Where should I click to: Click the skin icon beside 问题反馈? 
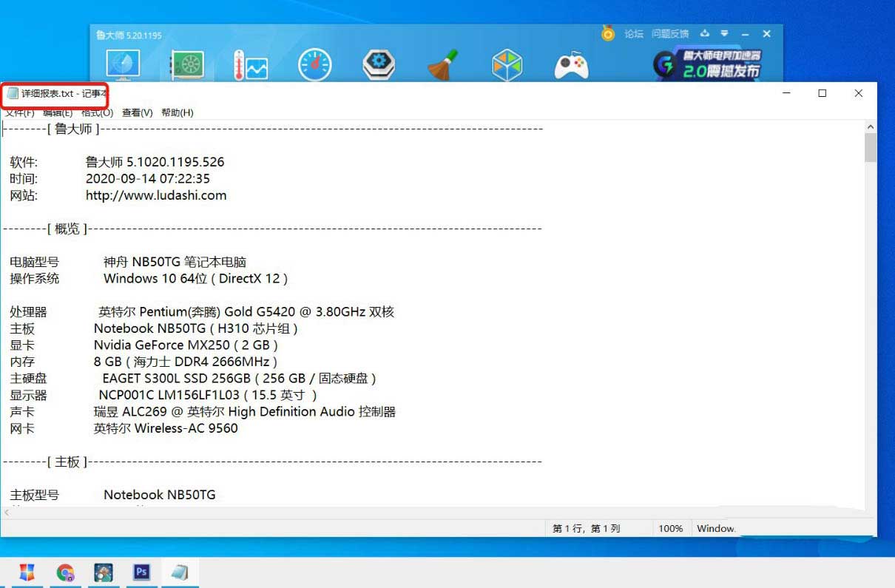(x=705, y=33)
